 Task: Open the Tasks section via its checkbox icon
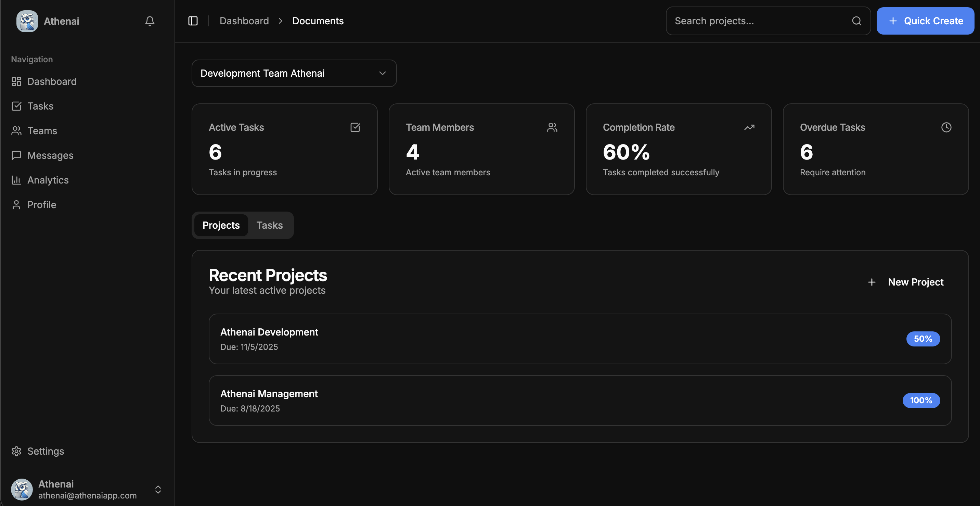(16, 106)
